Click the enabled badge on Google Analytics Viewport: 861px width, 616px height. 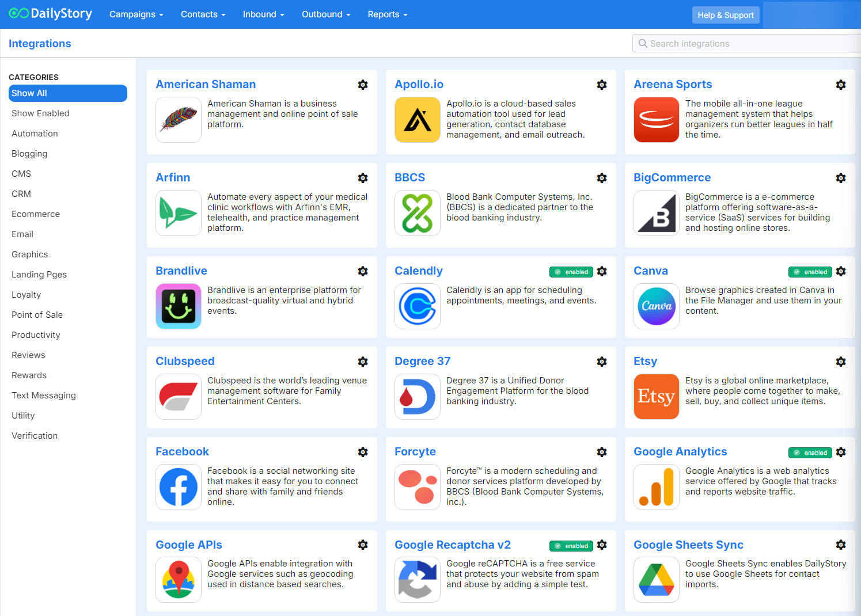[x=810, y=453]
